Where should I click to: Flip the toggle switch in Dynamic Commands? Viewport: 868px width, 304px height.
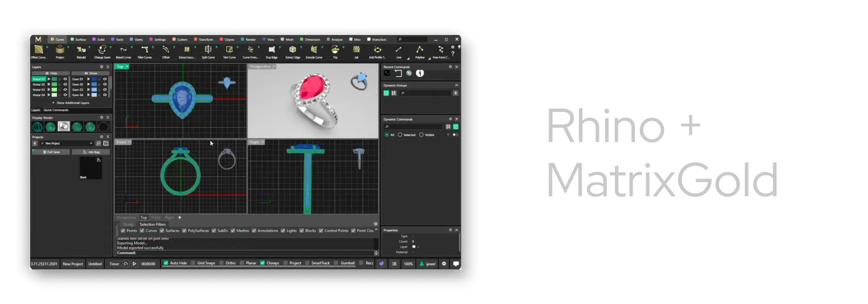click(x=455, y=135)
